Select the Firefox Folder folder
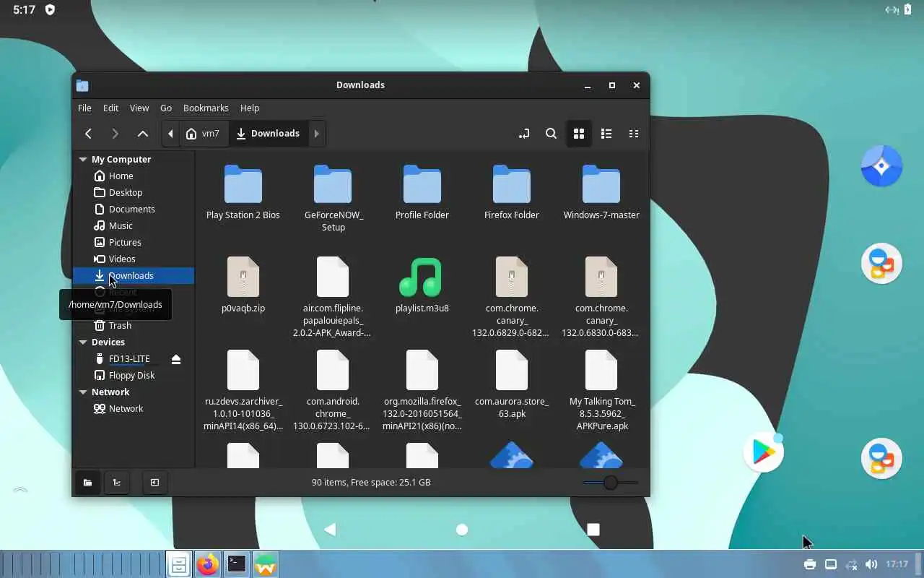Screen dimensions: 924x578 tap(512, 192)
